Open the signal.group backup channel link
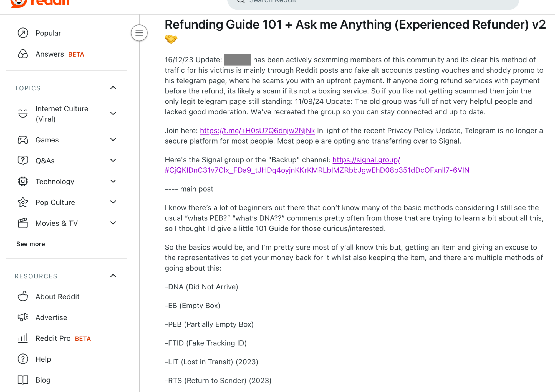The height and width of the screenshot is (392, 555). tap(366, 160)
